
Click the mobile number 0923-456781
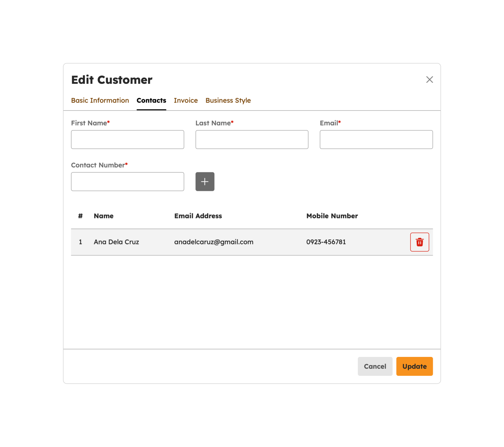tap(326, 242)
